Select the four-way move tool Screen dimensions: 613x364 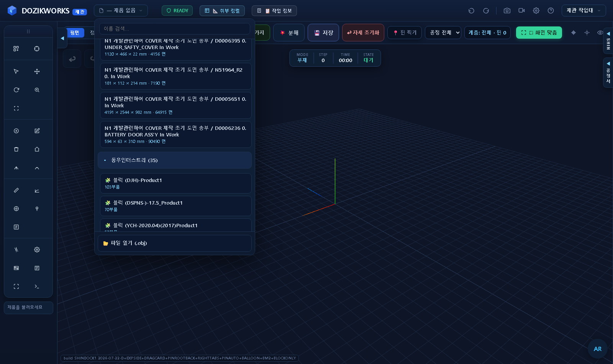pyautogui.click(x=37, y=72)
